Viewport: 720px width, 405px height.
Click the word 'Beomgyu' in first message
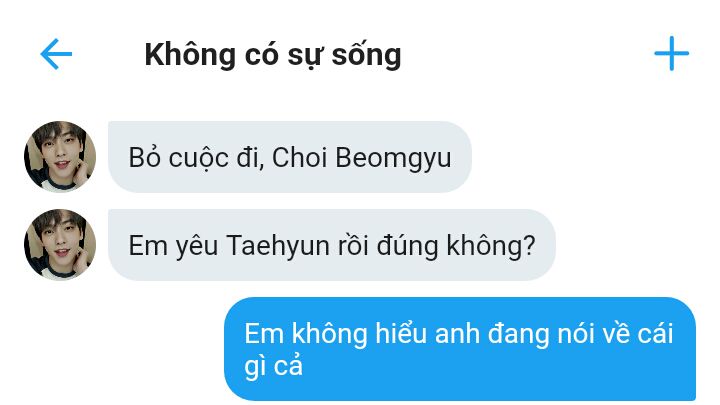[x=393, y=158]
